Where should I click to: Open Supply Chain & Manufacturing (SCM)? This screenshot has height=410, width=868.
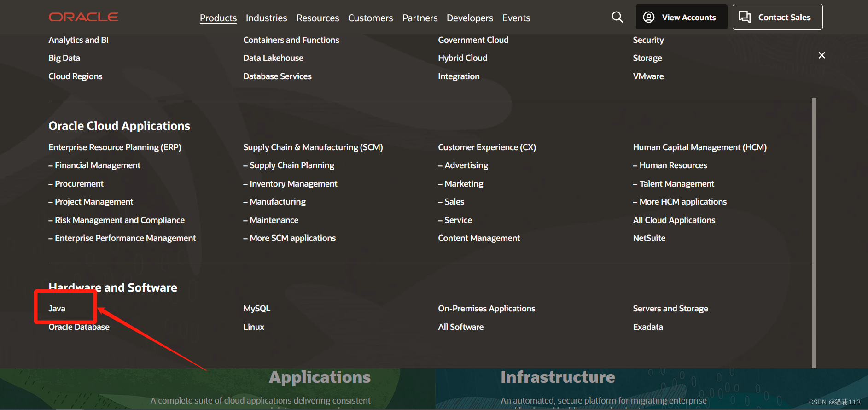tap(313, 147)
